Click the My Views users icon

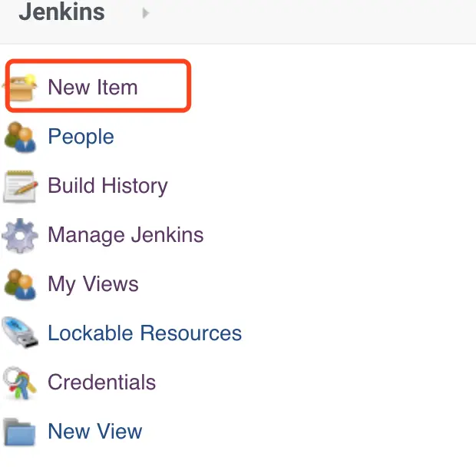click(20, 284)
